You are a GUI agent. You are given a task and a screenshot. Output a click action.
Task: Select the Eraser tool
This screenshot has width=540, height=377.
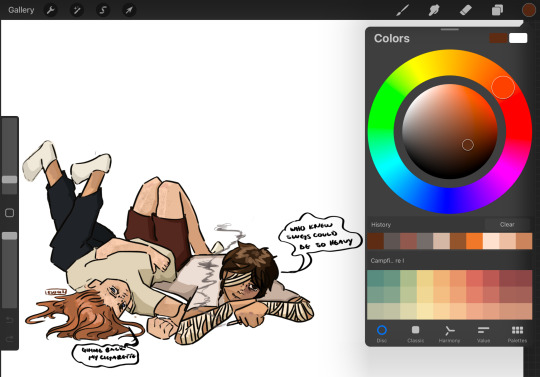(x=465, y=10)
